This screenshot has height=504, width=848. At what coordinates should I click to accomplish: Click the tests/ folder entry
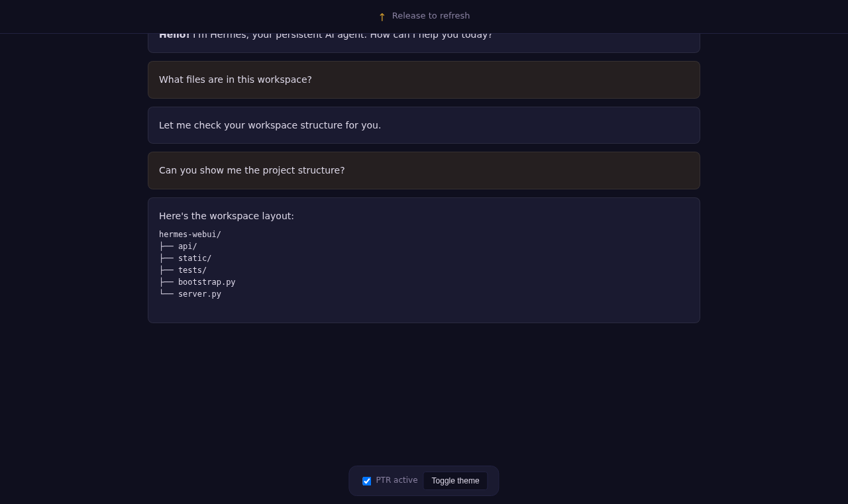click(192, 270)
